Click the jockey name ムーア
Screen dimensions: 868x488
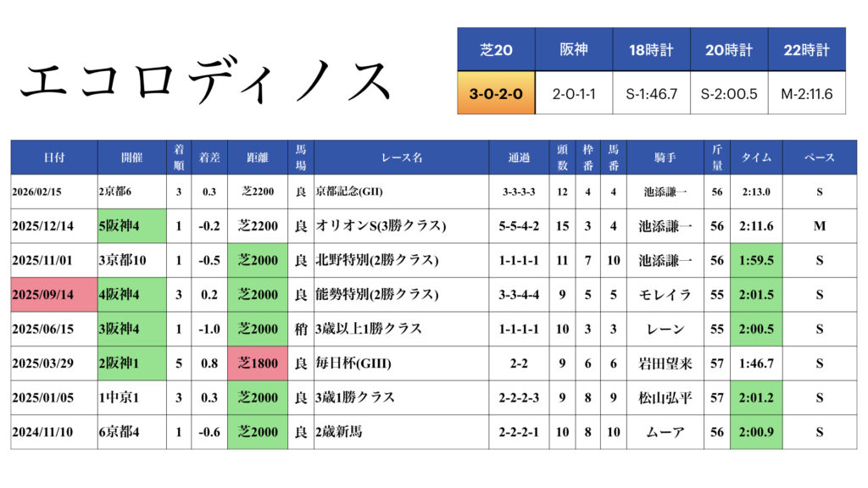tap(665, 432)
